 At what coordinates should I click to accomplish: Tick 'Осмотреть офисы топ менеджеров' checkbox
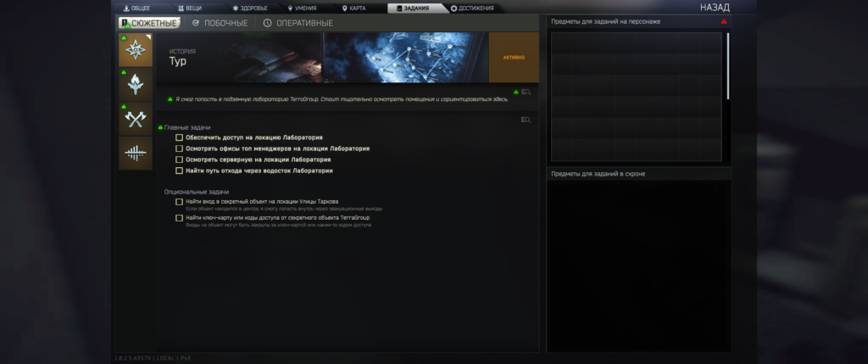click(x=179, y=148)
